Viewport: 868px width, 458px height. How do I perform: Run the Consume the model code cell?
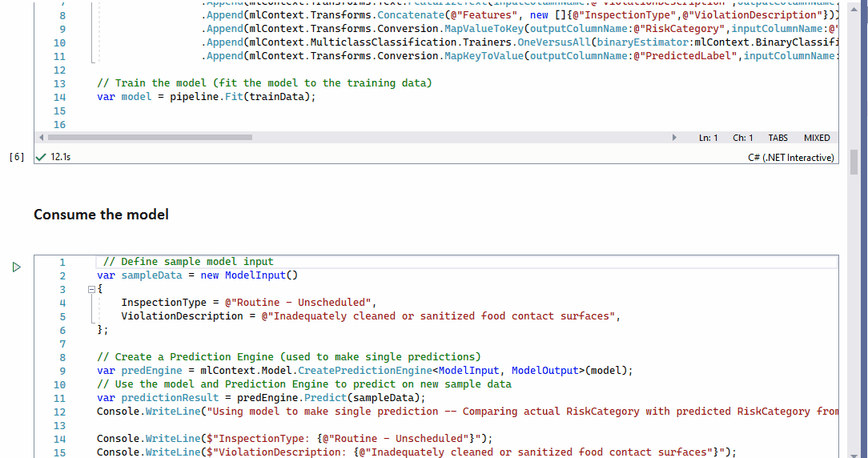(16, 267)
